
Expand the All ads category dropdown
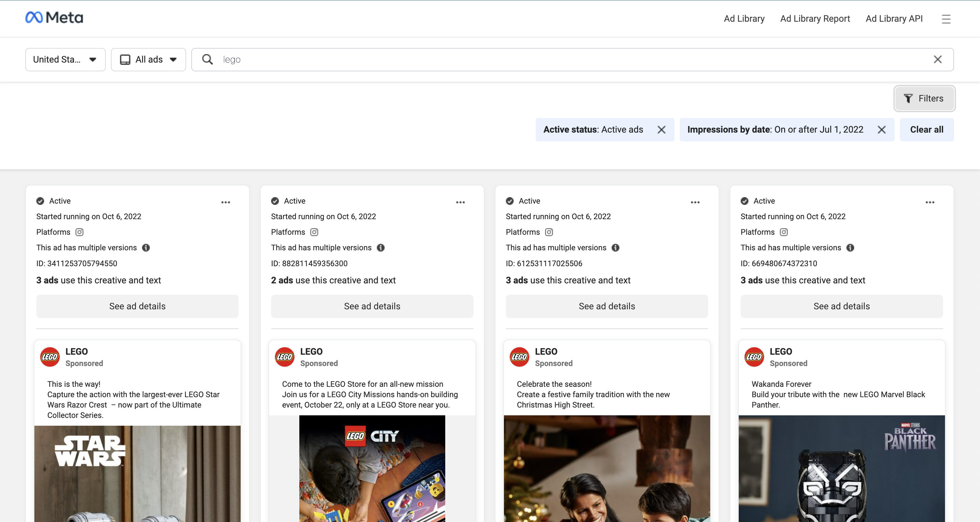pos(149,59)
